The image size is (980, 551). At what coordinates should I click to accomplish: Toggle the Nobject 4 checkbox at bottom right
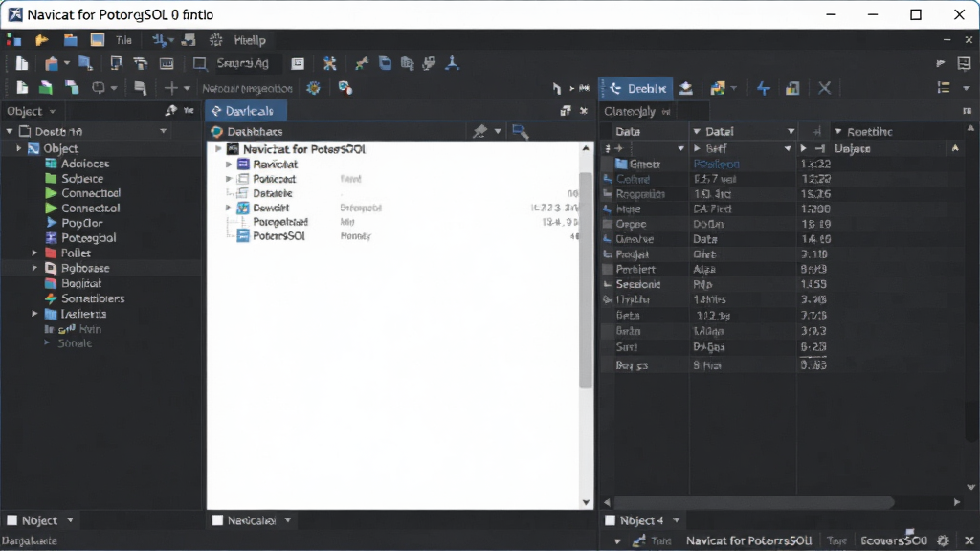click(x=610, y=520)
